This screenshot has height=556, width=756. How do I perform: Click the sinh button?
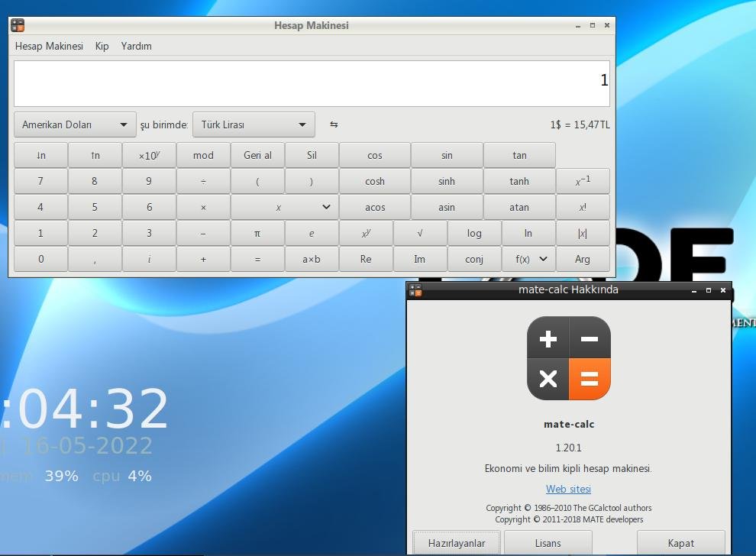coord(447,181)
